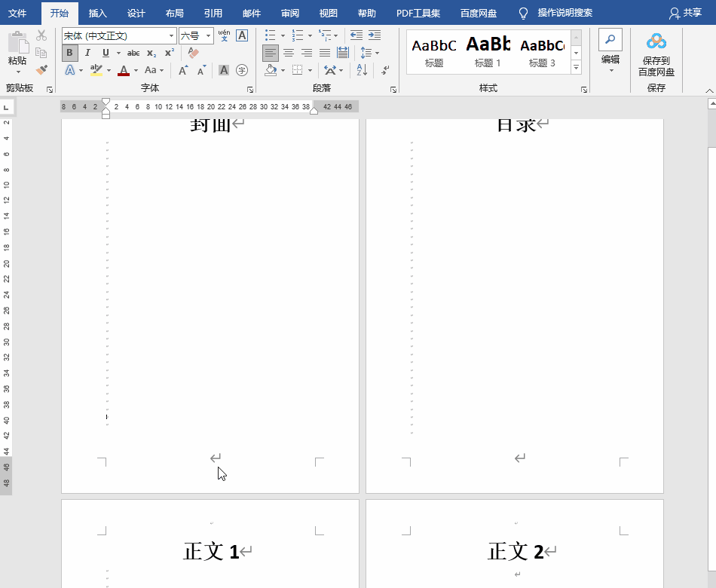The image size is (716, 588).
Task: Click the Asian layout icon
Action: pyautogui.click(x=330, y=70)
